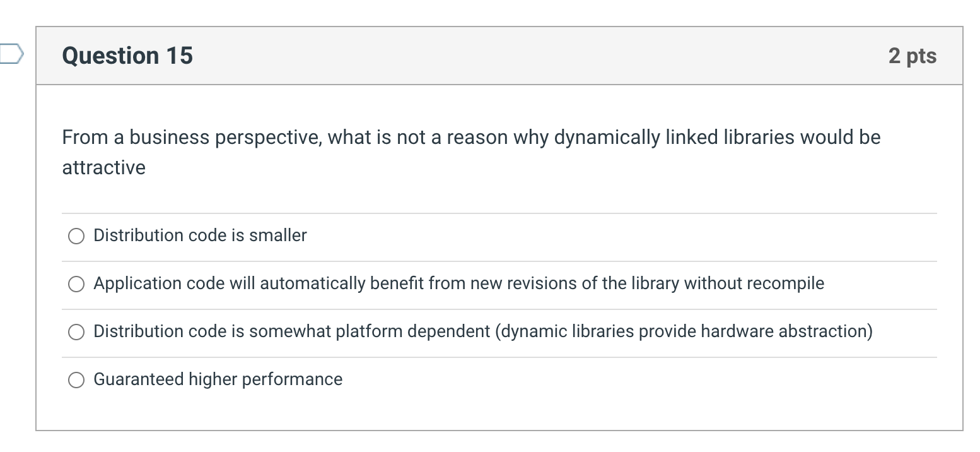The height and width of the screenshot is (452, 980).
Task: Click the radio circle beside 'Distribution code is smaller'
Action: click(x=76, y=236)
